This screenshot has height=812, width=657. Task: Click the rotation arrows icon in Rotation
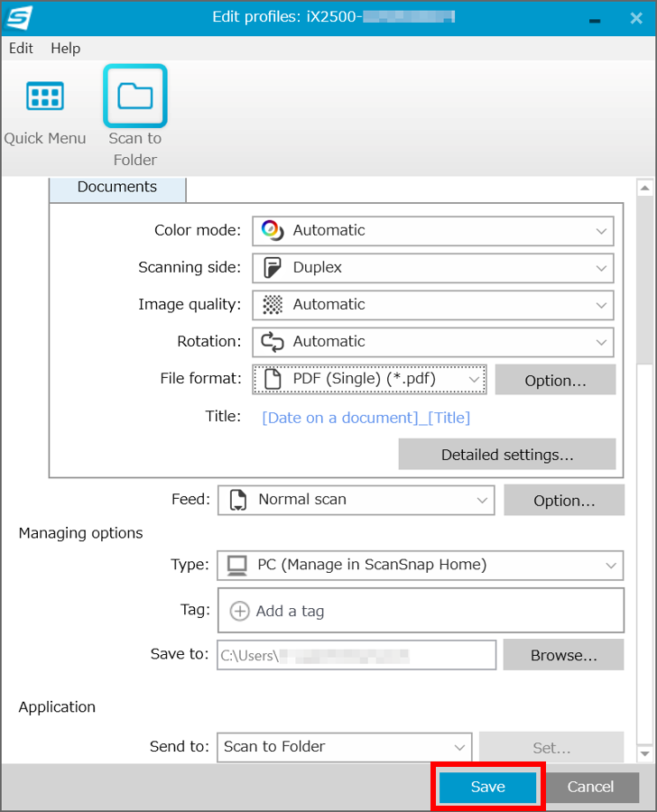click(273, 342)
